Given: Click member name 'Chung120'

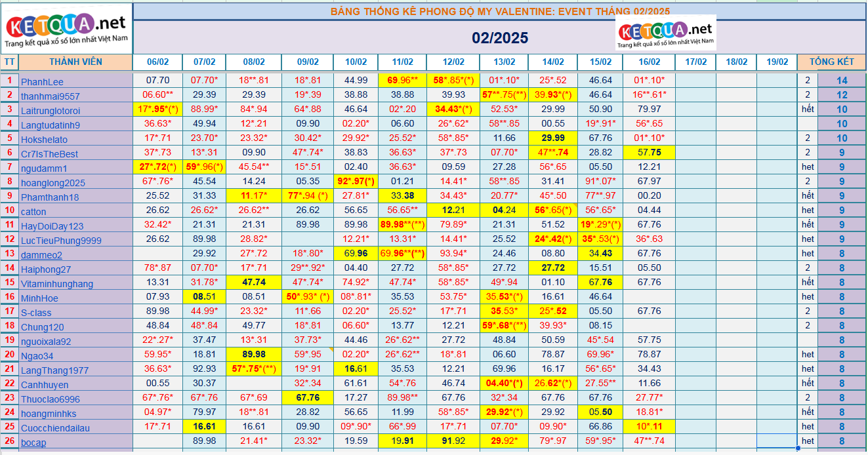Looking at the screenshot, I should (43, 327).
